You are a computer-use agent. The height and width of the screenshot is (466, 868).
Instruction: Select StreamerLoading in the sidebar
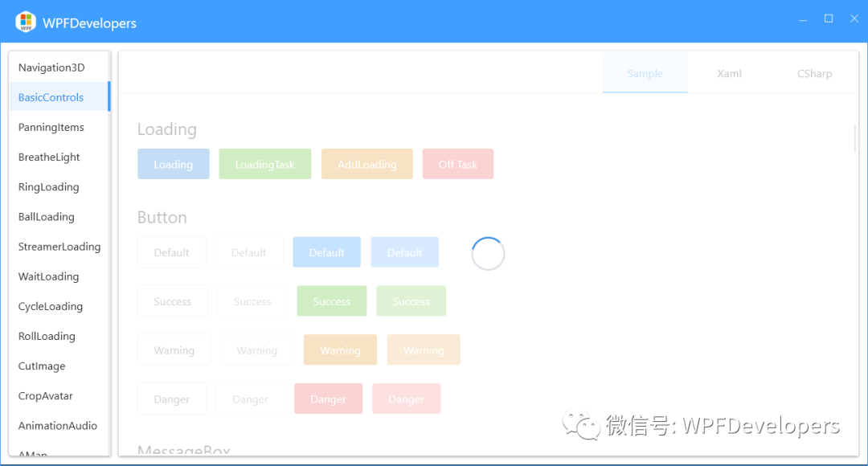click(x=59, y=247)
